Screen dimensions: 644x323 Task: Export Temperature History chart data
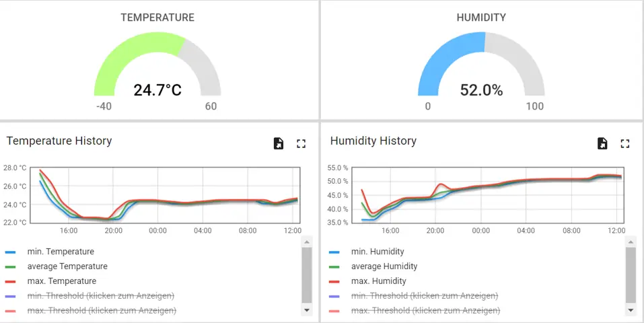(x=279, y=143)
